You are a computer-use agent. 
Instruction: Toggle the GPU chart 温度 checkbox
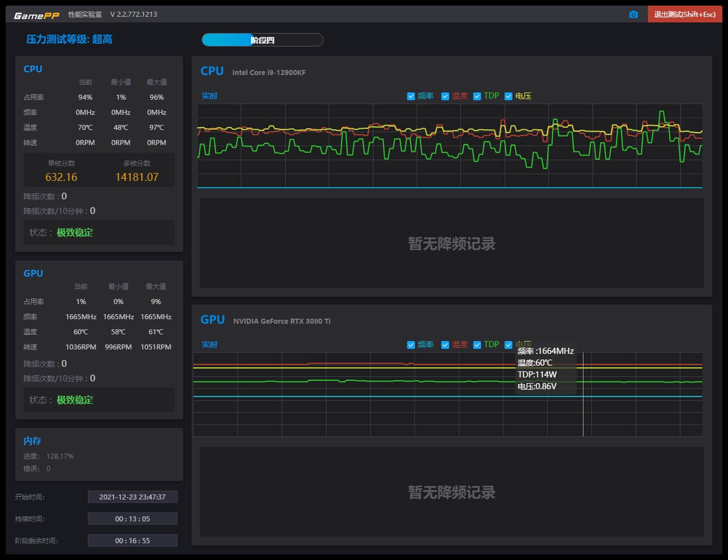click(445, 345)
